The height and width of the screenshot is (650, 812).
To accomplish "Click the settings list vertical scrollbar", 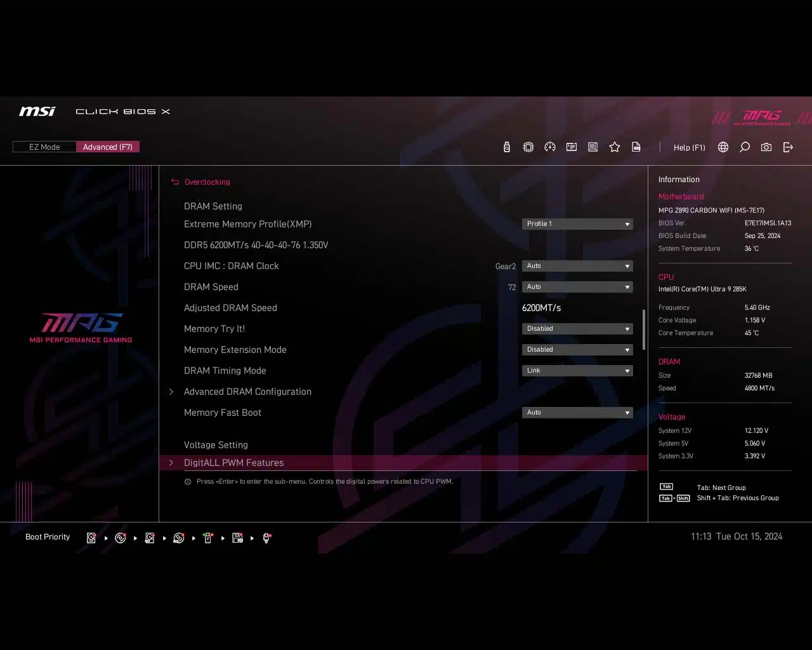I will [644, 329].
